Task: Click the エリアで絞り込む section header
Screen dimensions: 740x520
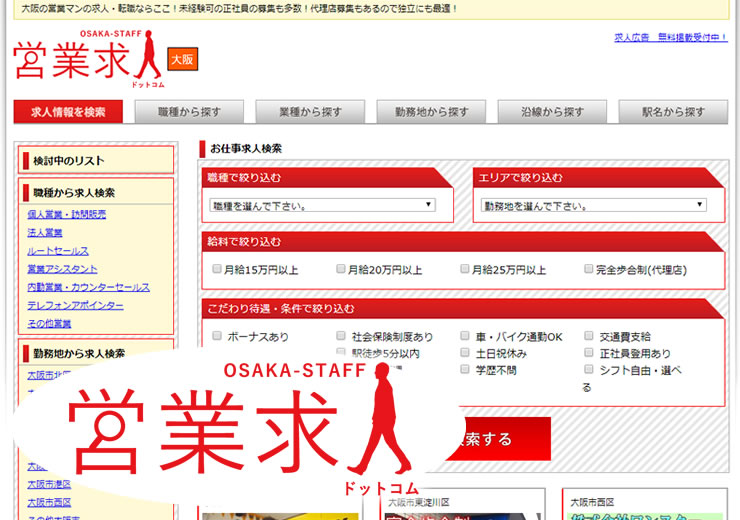Action: point(598,177)
